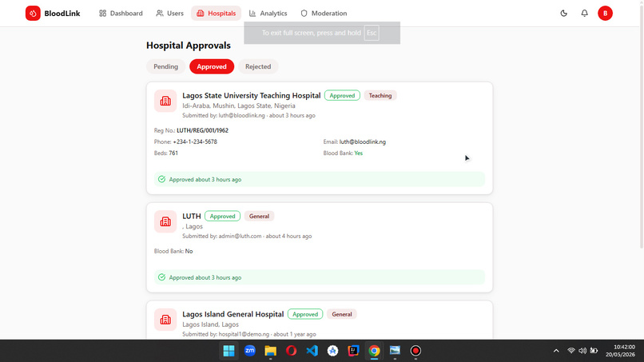Image resolution: width=644 pixels, height=362 pixels.
Task: Open Visual Studio Code from the taskbar
Action: [x=312, y=351]
